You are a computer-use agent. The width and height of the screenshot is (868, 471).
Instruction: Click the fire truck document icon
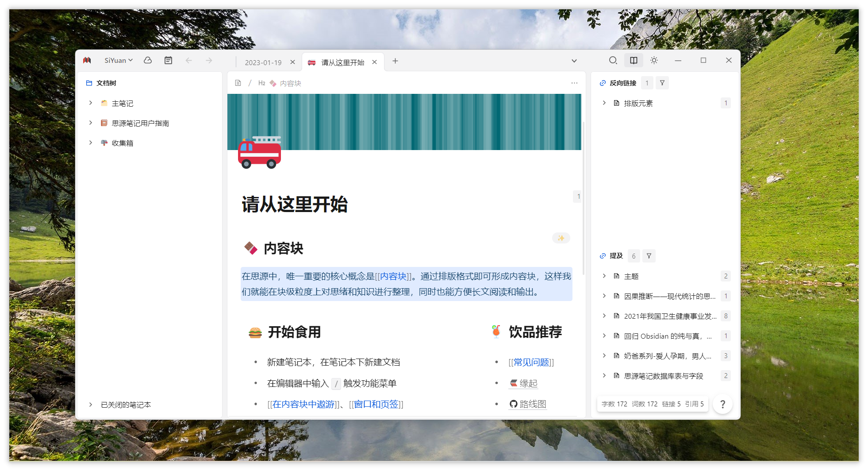(260, 152)
